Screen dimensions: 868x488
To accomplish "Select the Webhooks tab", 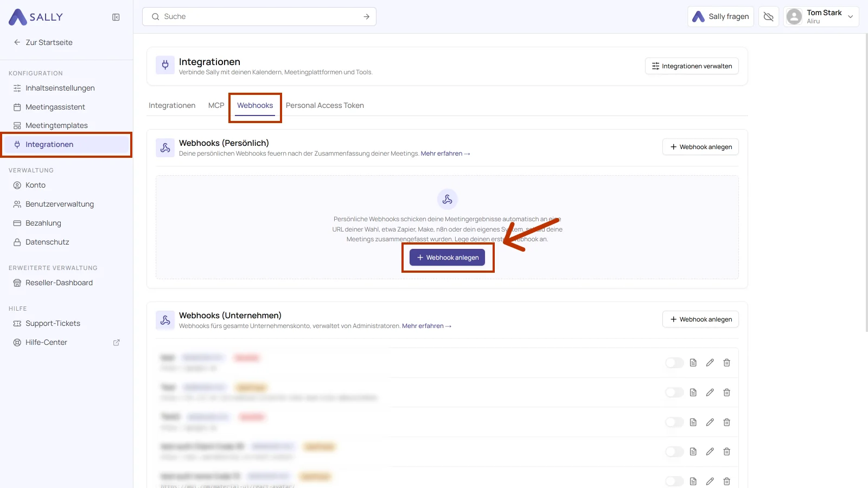I will pos(255,106).
